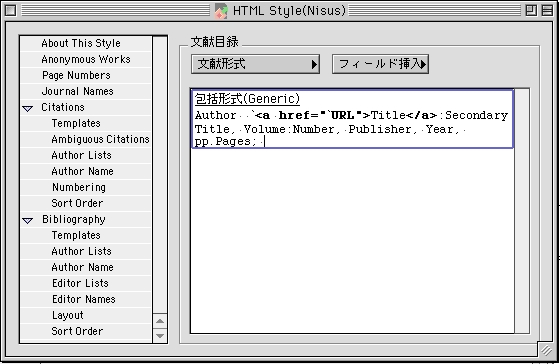The image size is (560, 364).
Task: Select the Layout entry
Action: point(86,315)
